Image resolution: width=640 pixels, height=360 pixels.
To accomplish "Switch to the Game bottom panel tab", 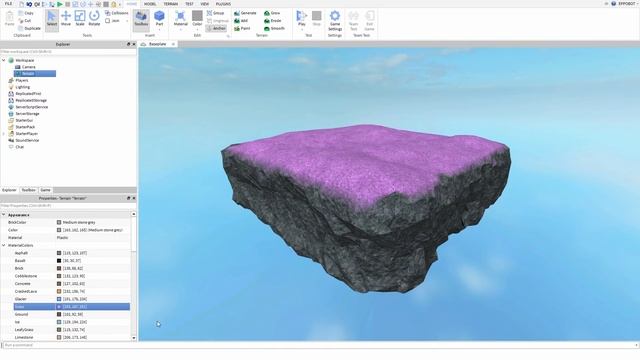I will tap(45, 190).
